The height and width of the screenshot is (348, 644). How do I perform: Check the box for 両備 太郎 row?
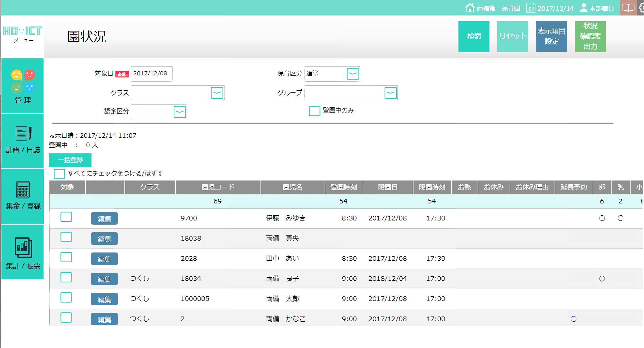[66, 297]
